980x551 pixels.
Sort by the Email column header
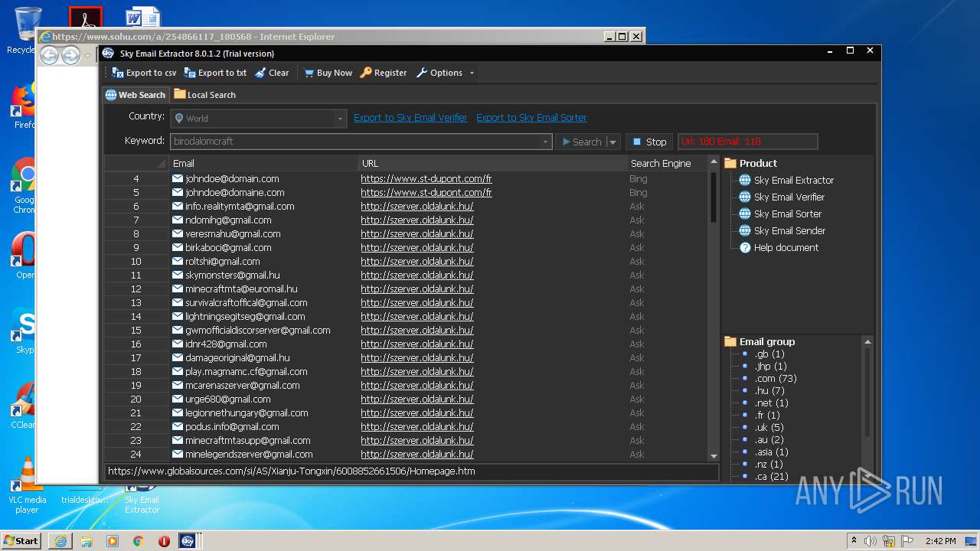(263, 163)
